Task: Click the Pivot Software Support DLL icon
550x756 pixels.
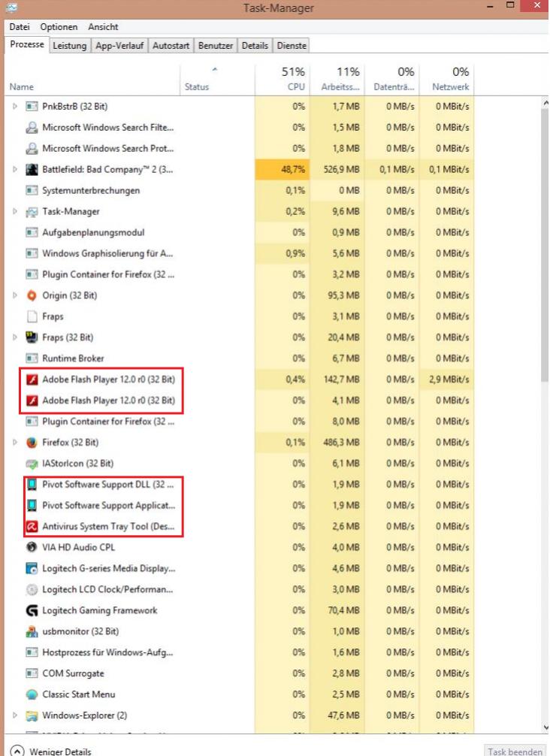Action: [32, 485]
